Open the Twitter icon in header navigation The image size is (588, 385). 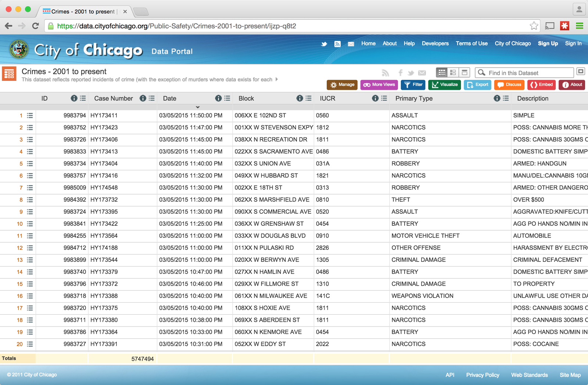324,44
